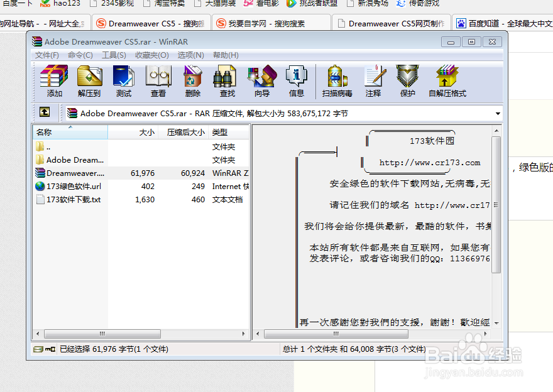Click the hao123 bookmark in browser
Viewport: 553px width, 392px height.
pyautogui.click(x=60, y=4)
